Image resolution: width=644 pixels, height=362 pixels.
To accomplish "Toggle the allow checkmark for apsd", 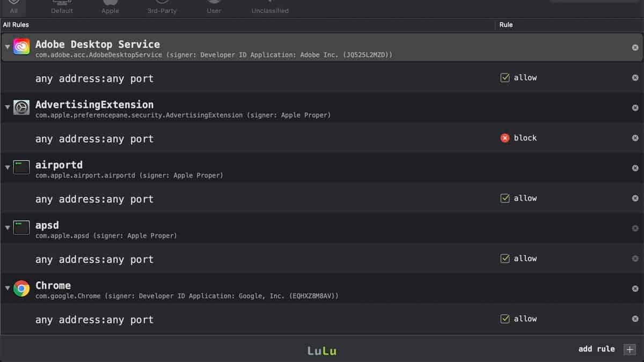I will pos(504,258).
